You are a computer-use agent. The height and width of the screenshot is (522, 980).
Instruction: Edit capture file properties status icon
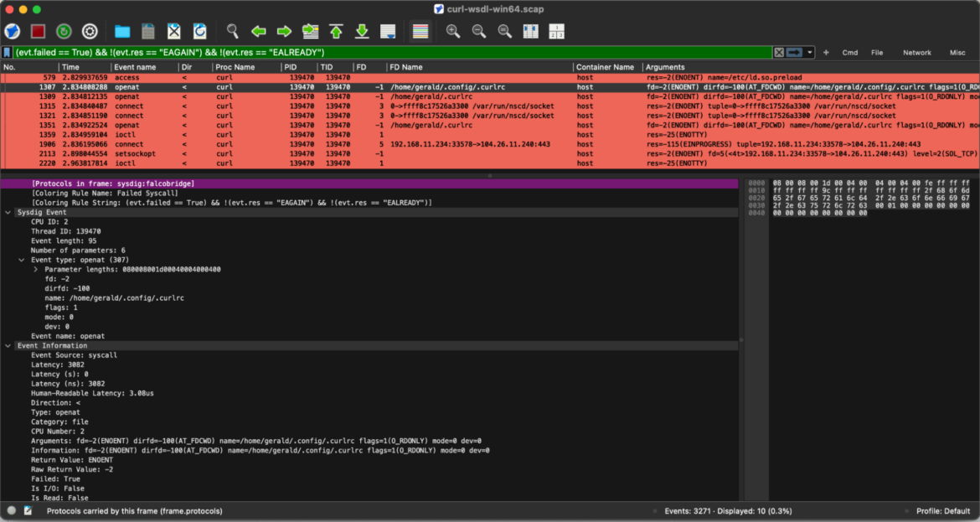[x=28, y=511]
